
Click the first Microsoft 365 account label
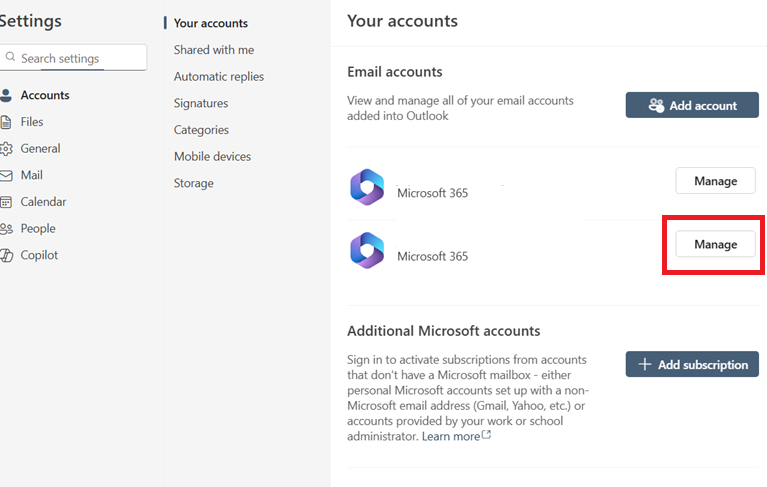coord(432,193)
